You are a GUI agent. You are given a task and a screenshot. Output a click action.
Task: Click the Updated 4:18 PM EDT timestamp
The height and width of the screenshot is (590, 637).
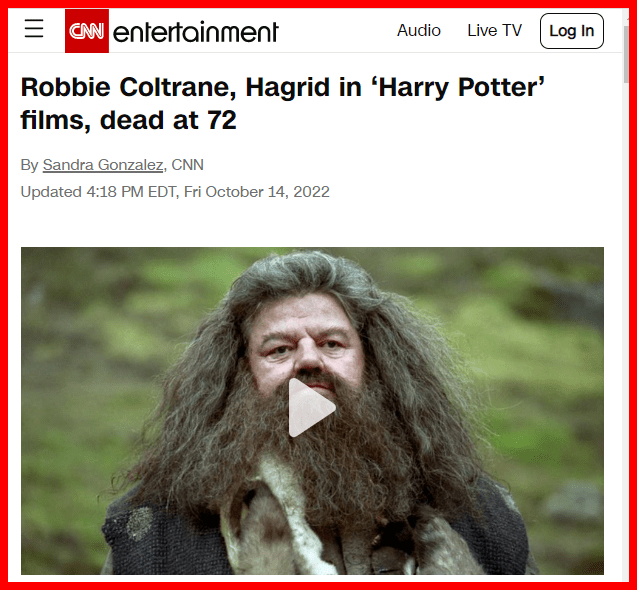[175, 192]
